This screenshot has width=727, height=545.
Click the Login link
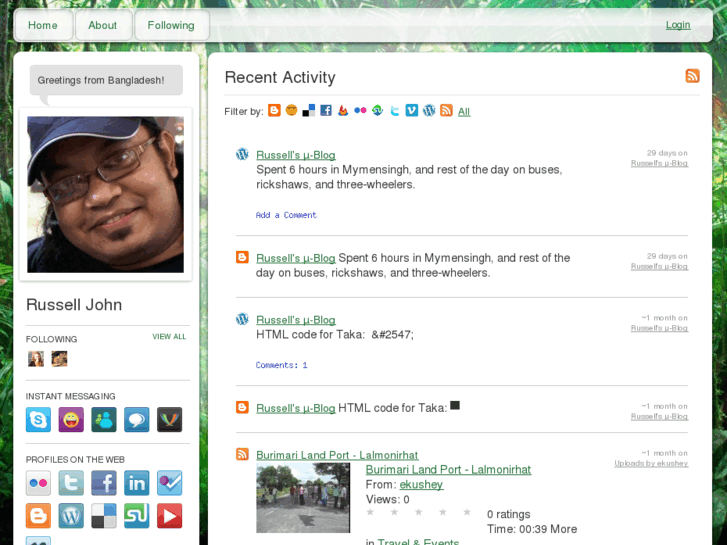click(678, 25)
